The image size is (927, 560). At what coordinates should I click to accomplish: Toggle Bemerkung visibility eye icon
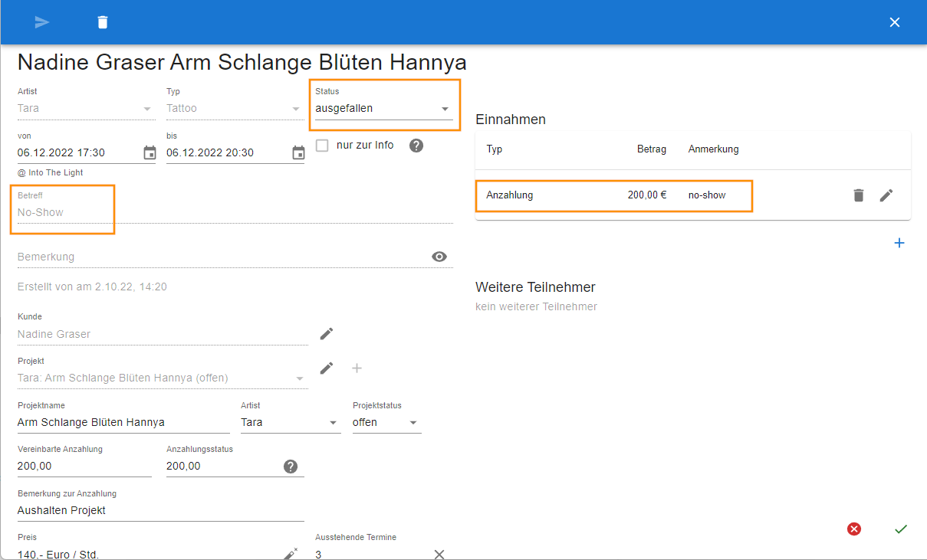[439, 257]
